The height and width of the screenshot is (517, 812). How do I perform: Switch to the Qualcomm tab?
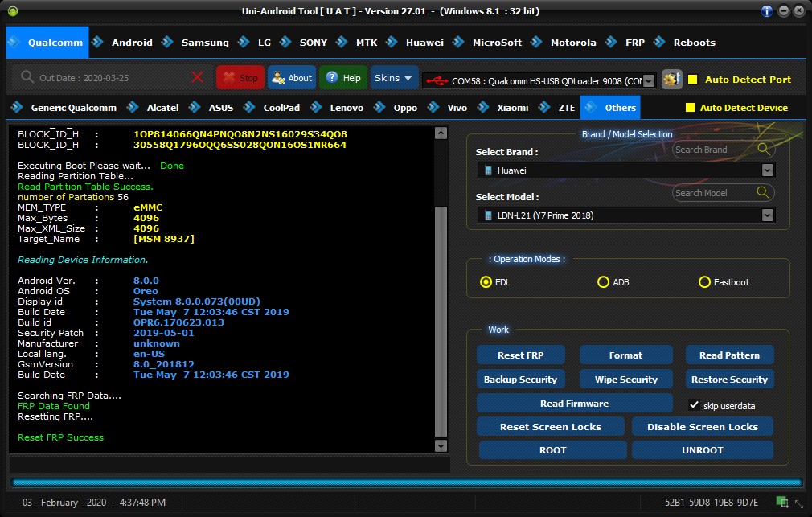pos(47,43)
